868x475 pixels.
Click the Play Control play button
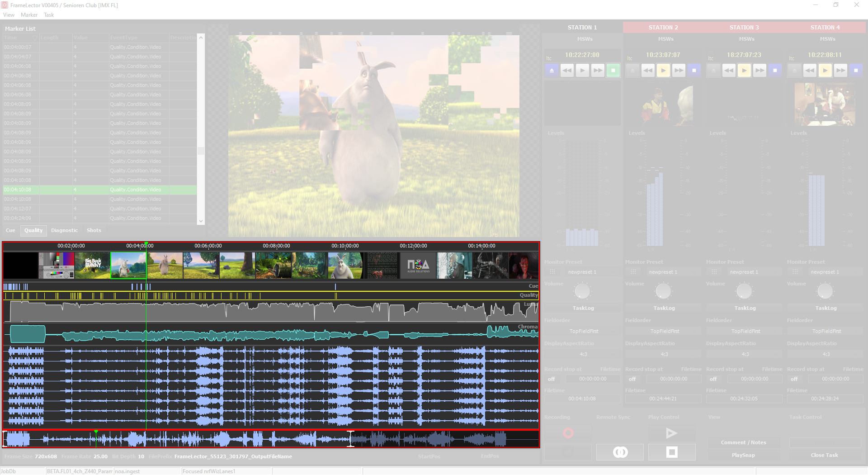click(x=672, y=433)
